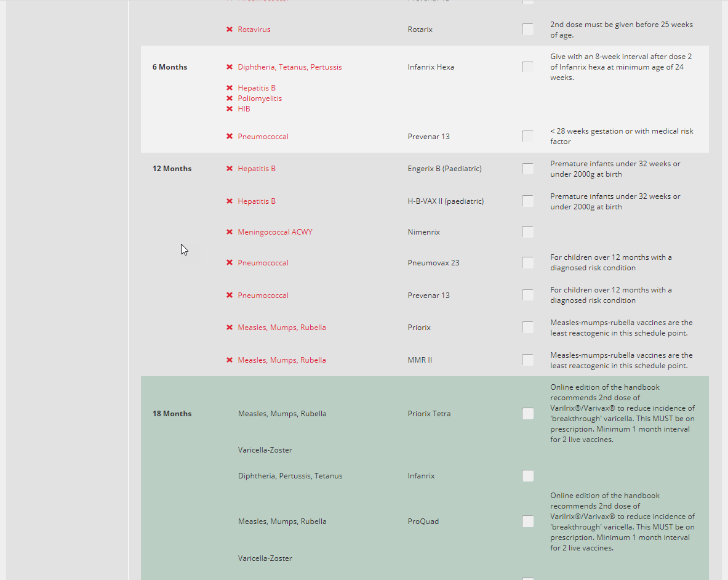Viewport: 728px width, 580px height.
Task: Click the Priorix Tetra brand name
Action: [x=429, y=414]
